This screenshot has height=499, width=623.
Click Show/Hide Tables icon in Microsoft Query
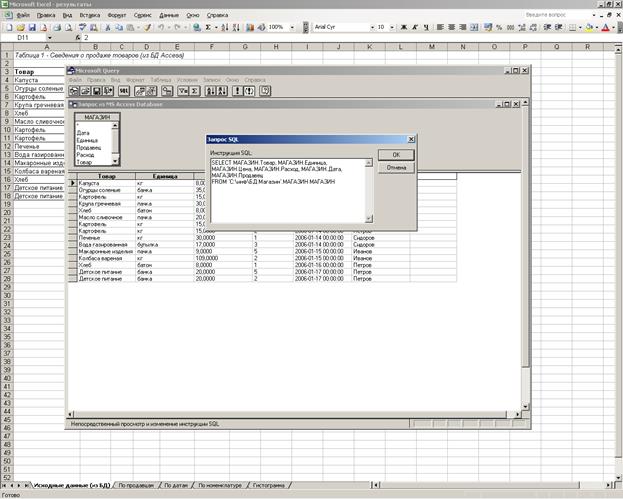(140, 91)
